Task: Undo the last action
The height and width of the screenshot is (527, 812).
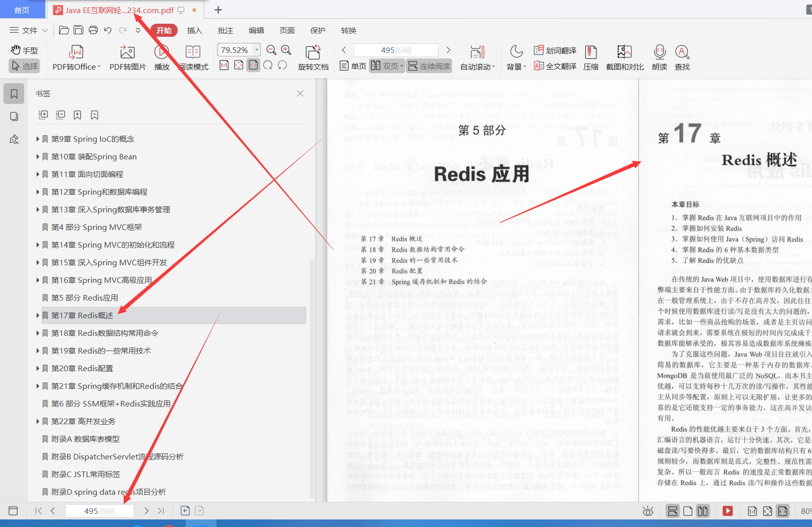Action: click(108, 30)
